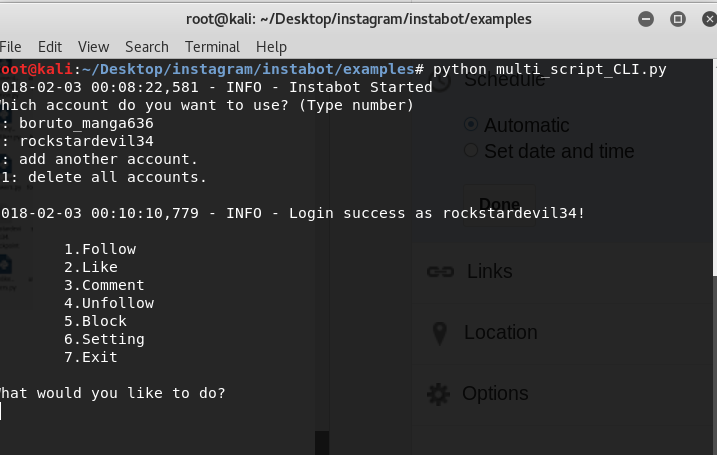717x455 pixels.
Task: Click the python multi_script_CLI.py command text
Action: tap(550, 69)
